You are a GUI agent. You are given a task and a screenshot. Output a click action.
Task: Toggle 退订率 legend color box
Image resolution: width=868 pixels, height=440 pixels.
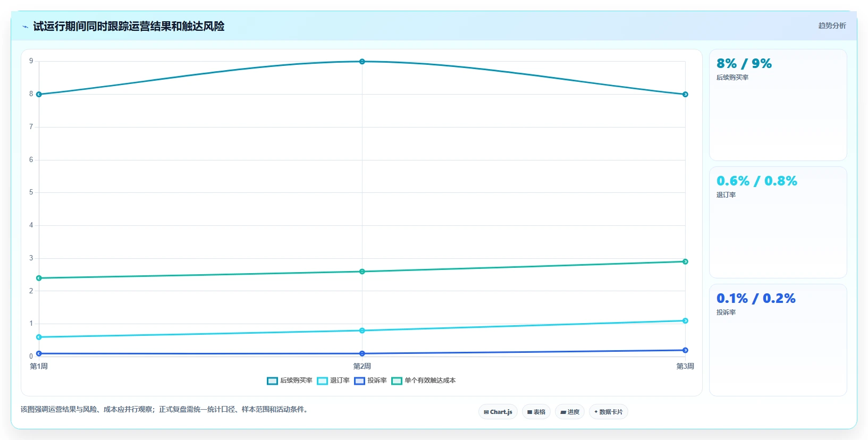coord(322,381)
